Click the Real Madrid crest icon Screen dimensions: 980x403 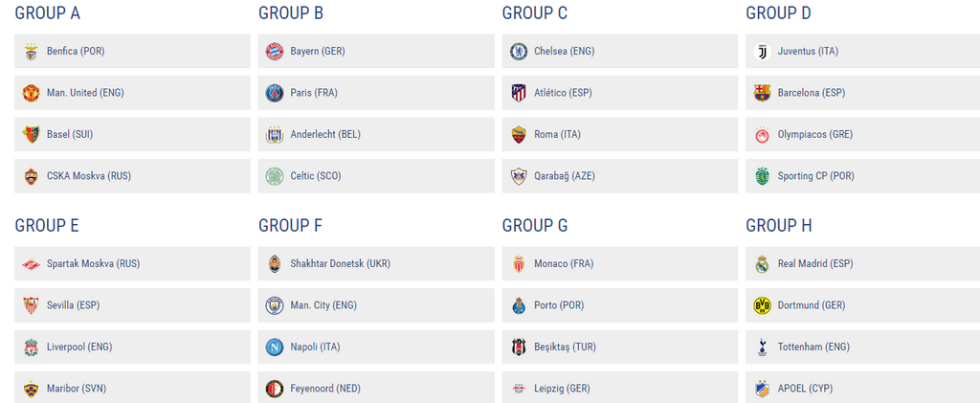coord(762,263)
